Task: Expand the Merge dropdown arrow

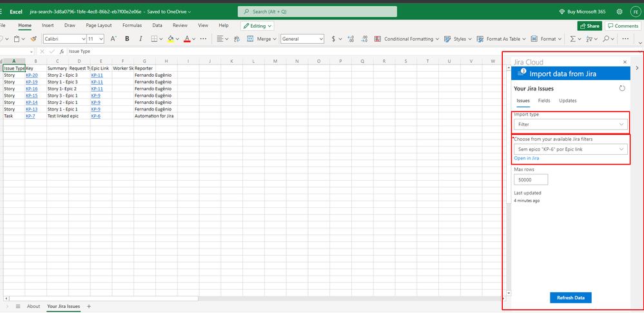Action: tap(275, 39)
